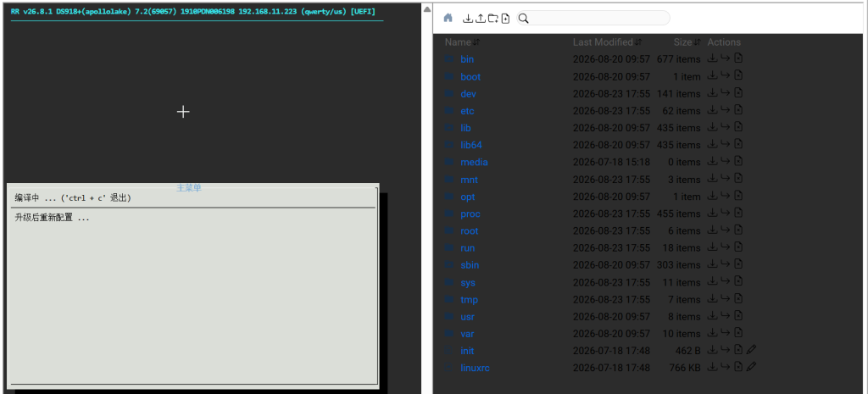Click the magnifier search icon
Screen dimensions: 868x394
click(524, 19)
